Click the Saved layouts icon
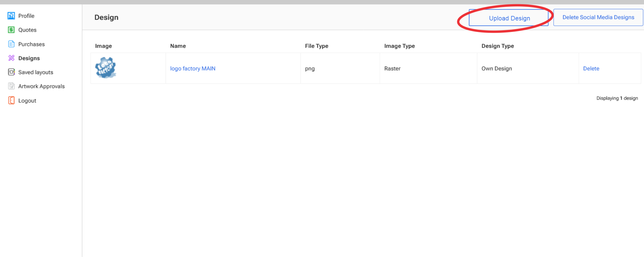644x257 pixels. [x=11, y=72]
